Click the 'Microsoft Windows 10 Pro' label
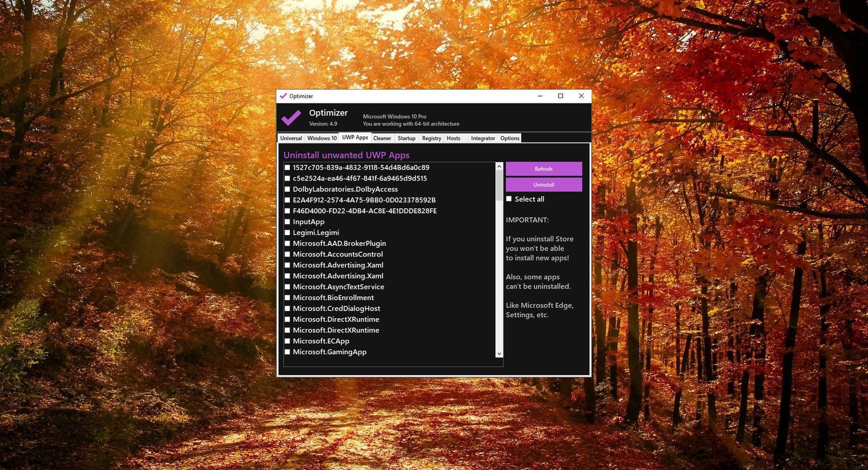Image resolution: width=868 pixels, height=470 pixels. point(395,116)
